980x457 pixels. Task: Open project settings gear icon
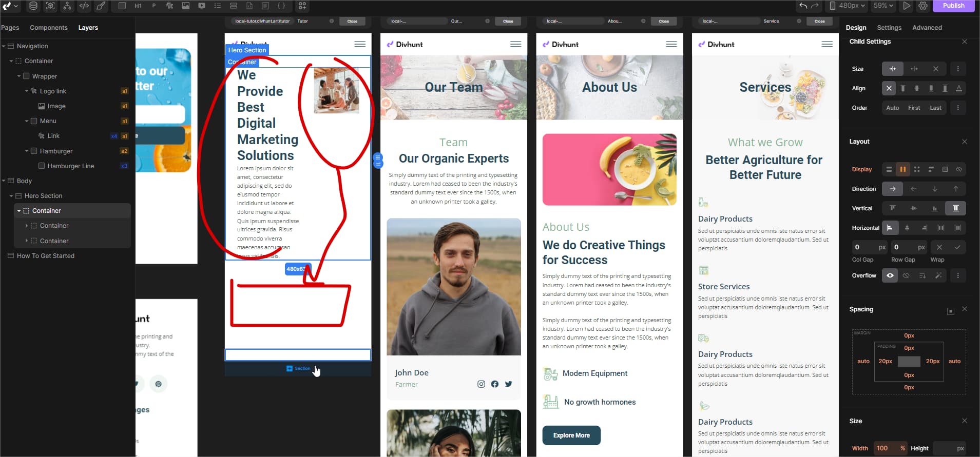point(923,6)
